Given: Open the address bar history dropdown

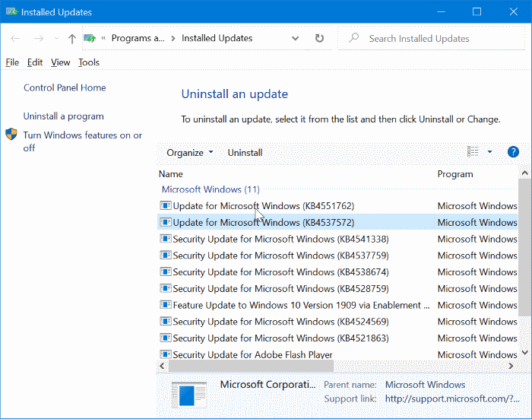Looking at the screenshot, I should [295, 38].
